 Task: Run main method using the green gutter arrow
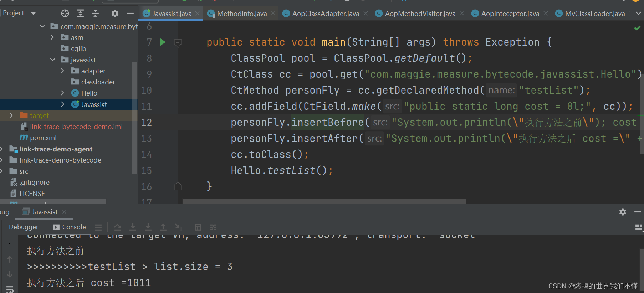tap(162, 42)
